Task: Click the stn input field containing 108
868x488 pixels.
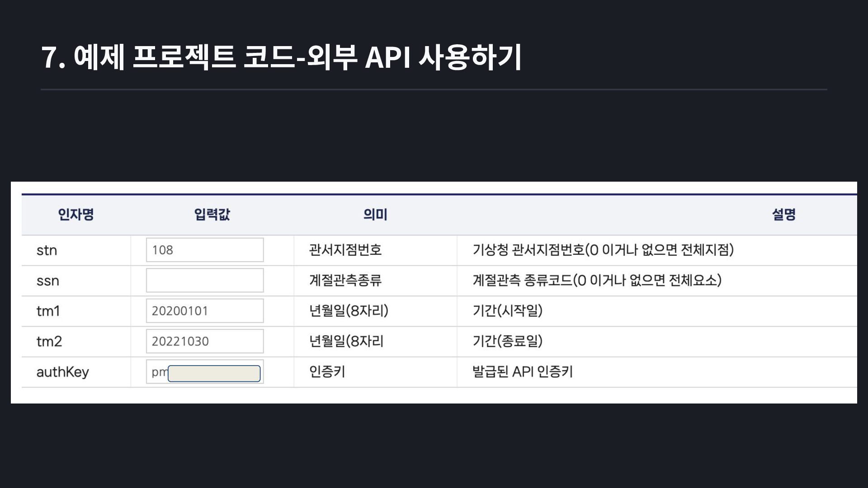Action: pyautogui.click(x=204, y=250)
